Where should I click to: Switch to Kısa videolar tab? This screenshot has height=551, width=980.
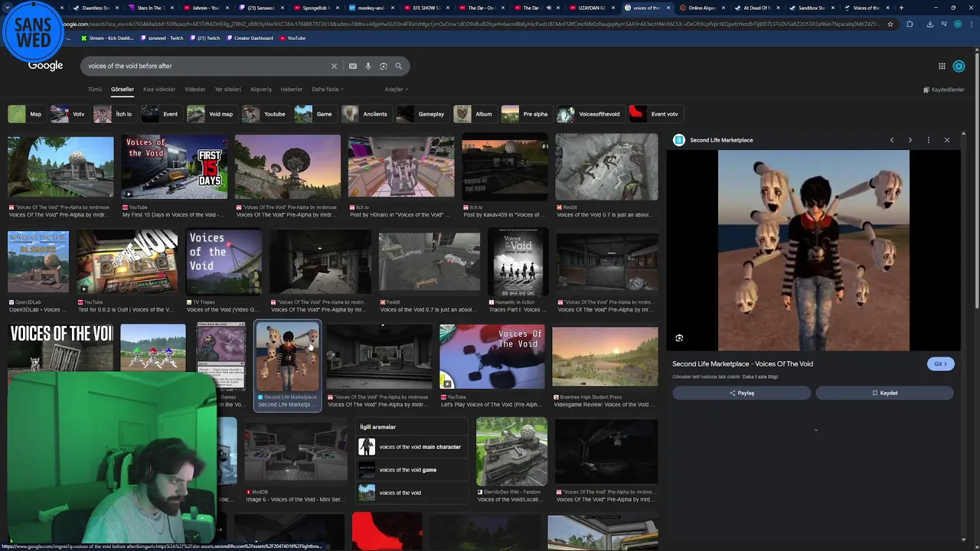click(x=159, y=90)
